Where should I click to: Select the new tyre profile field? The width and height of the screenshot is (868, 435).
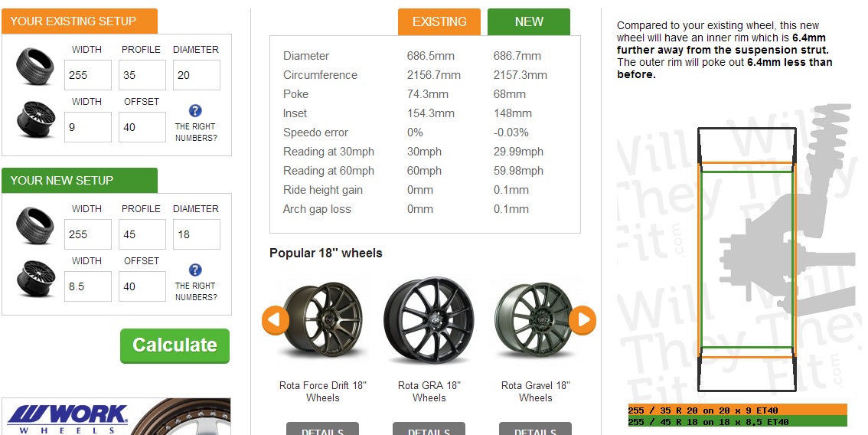pyautogui.click(x=142, y=234)
